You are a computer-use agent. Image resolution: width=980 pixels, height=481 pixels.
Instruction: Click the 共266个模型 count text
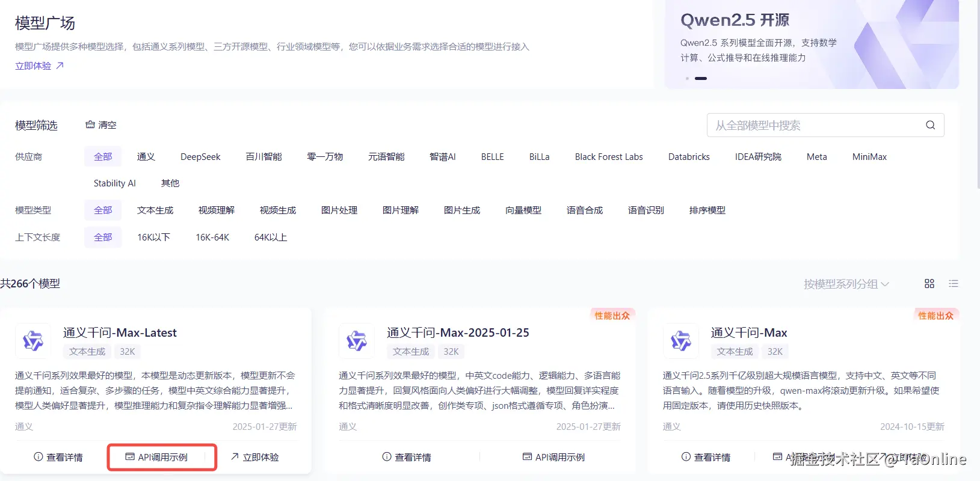[x=30, y=283]
